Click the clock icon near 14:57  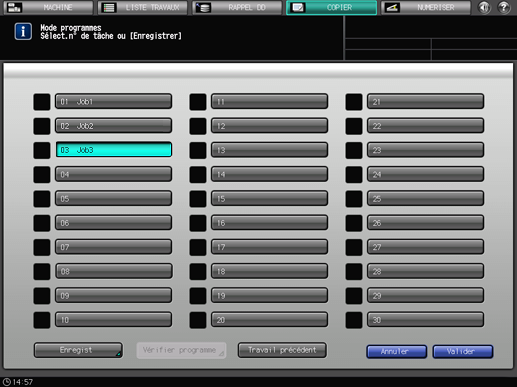pos(7,382)
